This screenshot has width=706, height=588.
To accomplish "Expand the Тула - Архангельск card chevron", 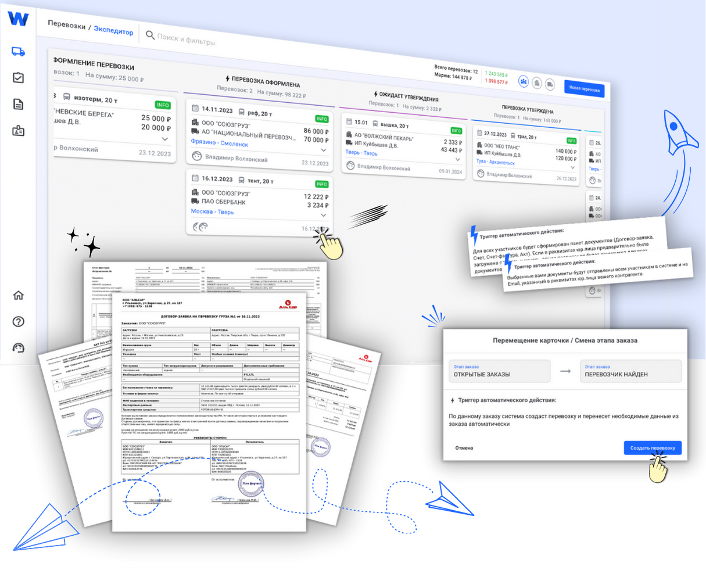I will point(572,167).
